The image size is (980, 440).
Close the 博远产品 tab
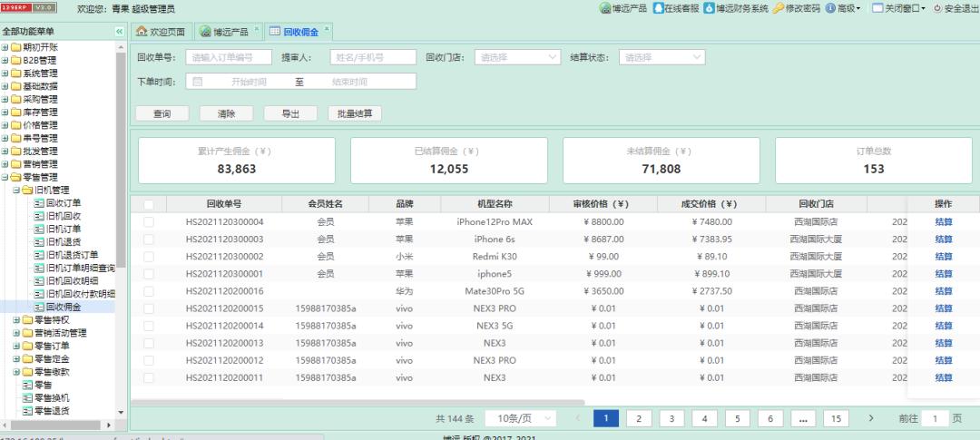click(x=256, y=28)
